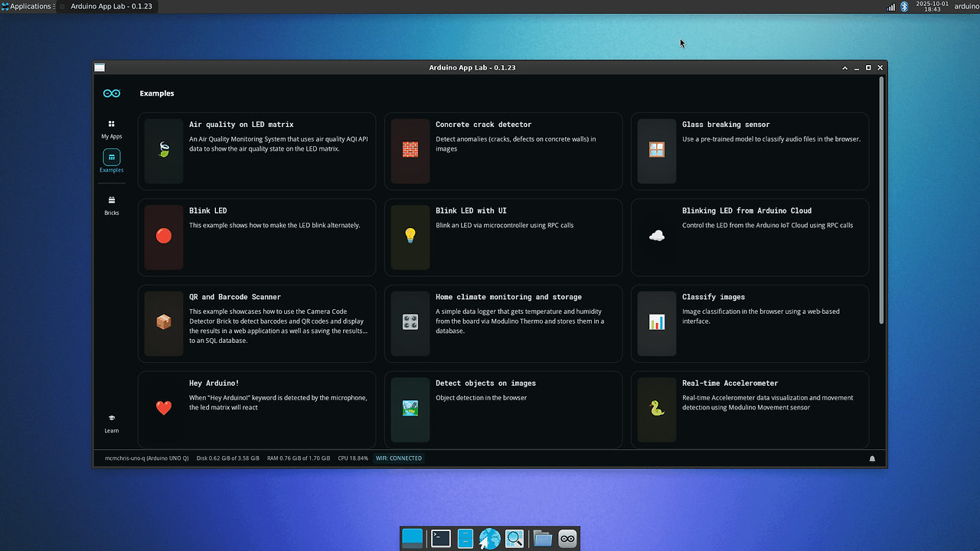Image resolution: width=980 pixels, height=551 pixels.
Task: Open the Blink LED with UI title
Action: pos(471,210)
